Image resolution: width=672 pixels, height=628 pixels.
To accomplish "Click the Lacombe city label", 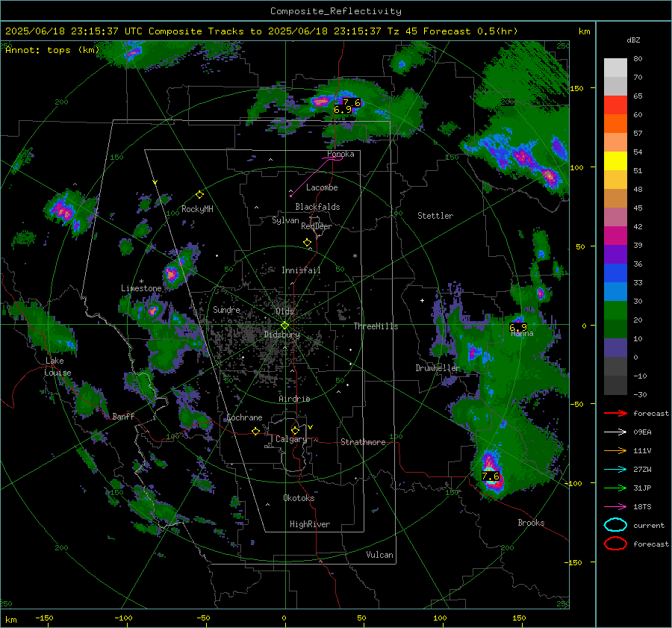I will tap(322, 187).
